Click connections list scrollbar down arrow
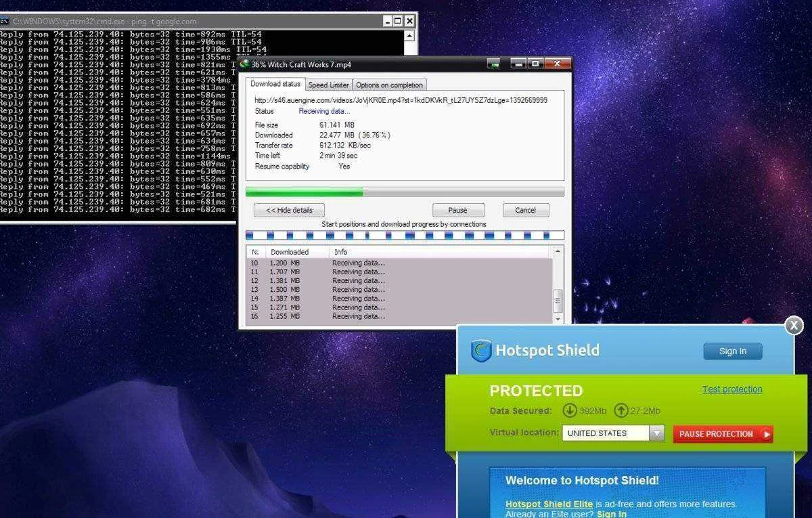Viewport: 812px width, 518px height. 558,319
